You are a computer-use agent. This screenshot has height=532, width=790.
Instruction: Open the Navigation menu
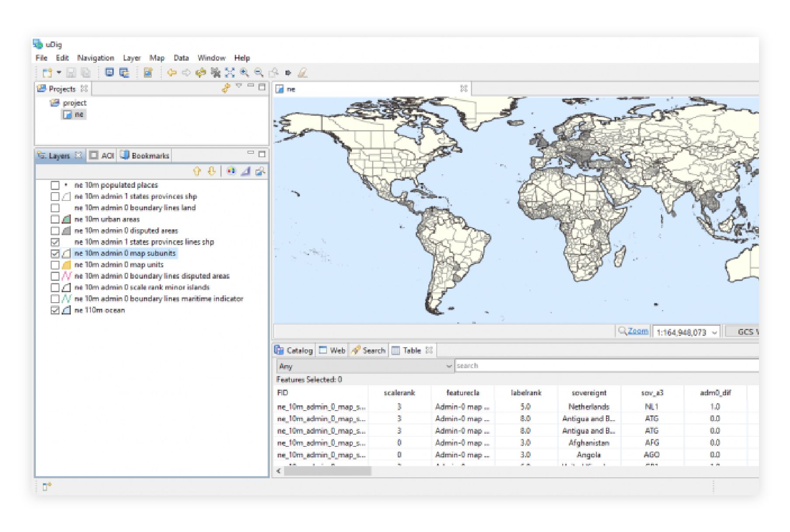[x=96, y=58]
